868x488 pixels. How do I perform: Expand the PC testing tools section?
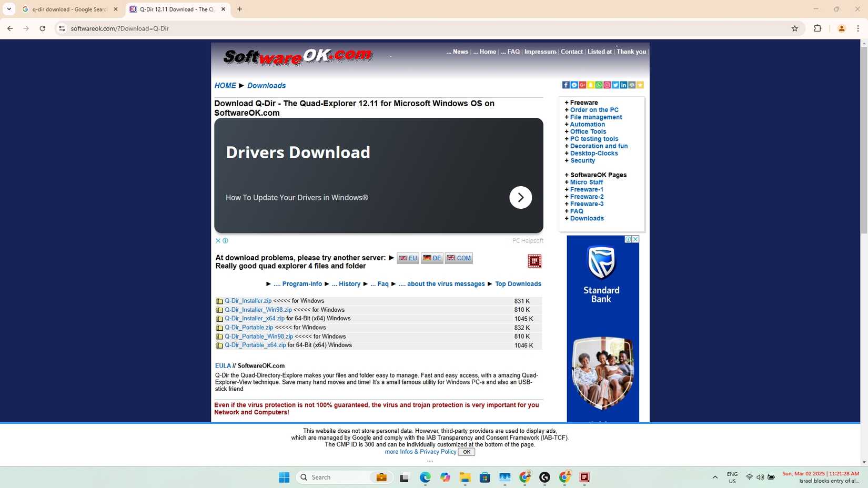[594, 138]
